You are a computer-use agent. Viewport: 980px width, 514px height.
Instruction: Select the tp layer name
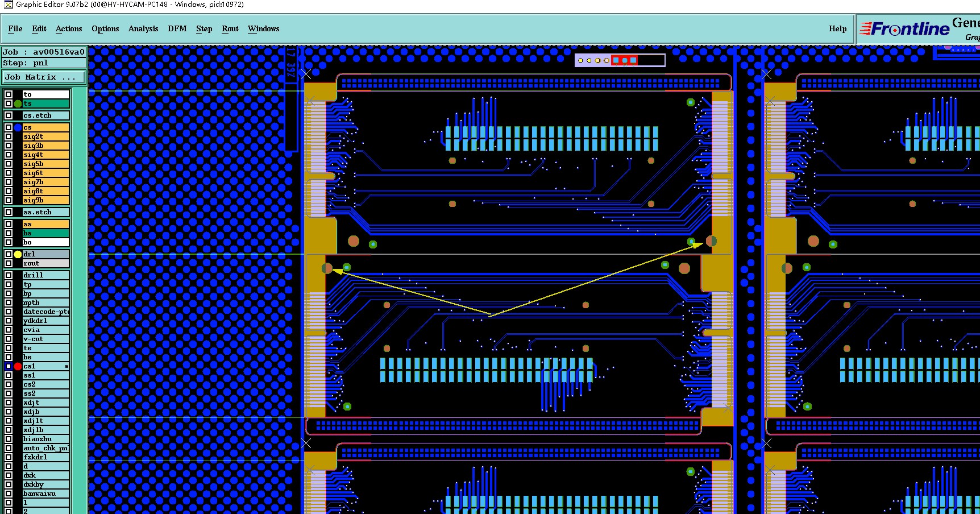click(x=45, y=284)
